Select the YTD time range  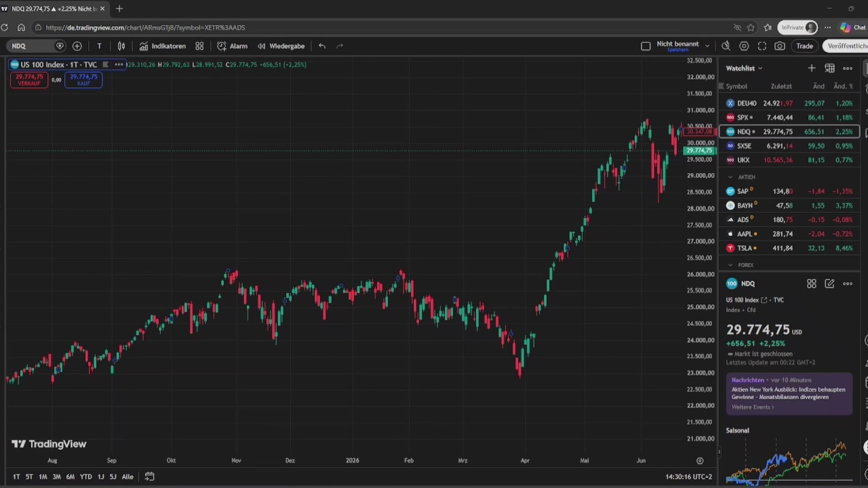pos(86,477)
